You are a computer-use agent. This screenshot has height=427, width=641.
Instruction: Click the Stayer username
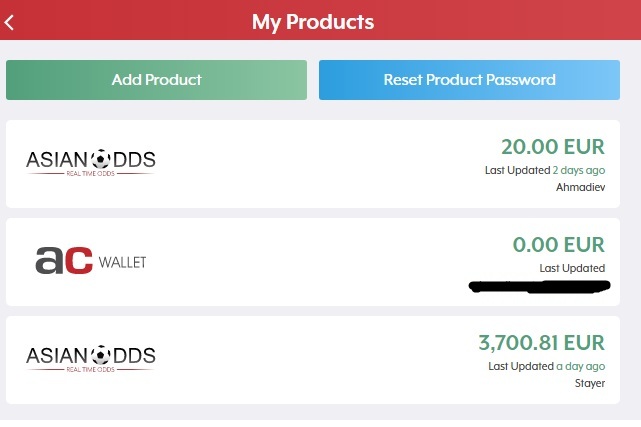(x=590, y=383)
